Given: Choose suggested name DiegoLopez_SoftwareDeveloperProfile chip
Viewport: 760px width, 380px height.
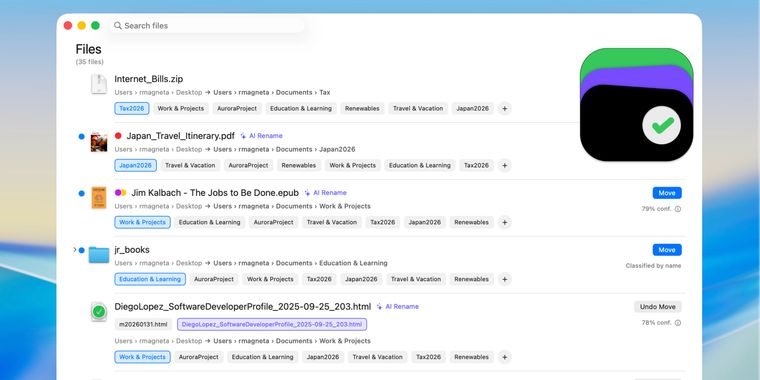Looking at the screenshot, I should (272, 324).
